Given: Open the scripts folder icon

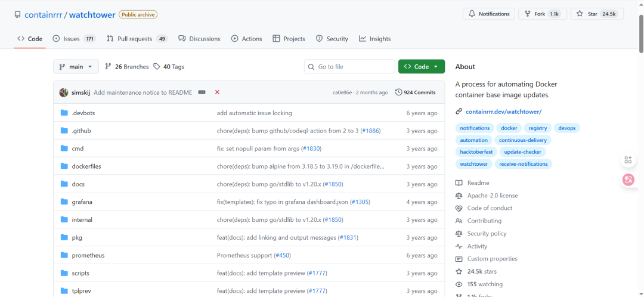Looking at the screenshot, I should [64, 273].
